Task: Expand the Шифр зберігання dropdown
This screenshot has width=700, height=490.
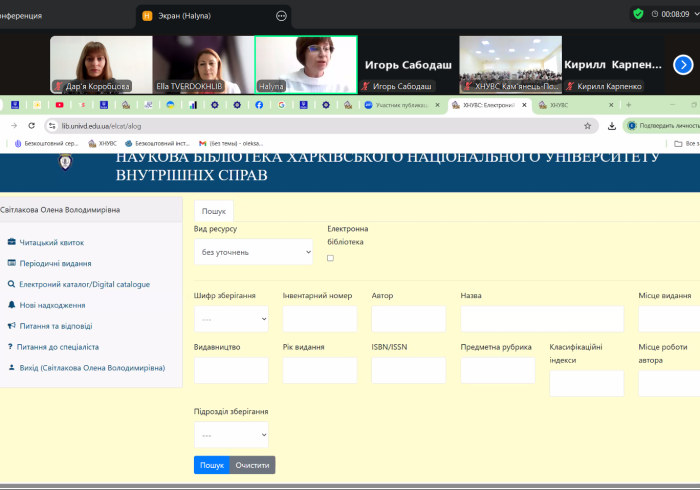Action: click(231, 319)
